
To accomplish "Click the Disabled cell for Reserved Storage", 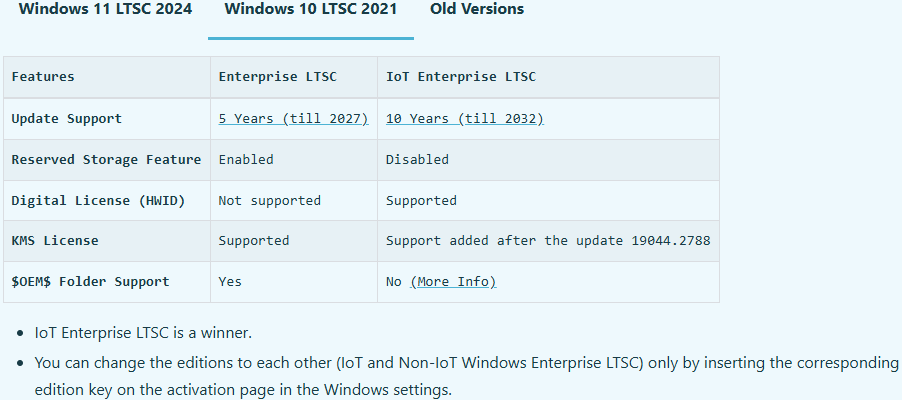I will [417, 159].
